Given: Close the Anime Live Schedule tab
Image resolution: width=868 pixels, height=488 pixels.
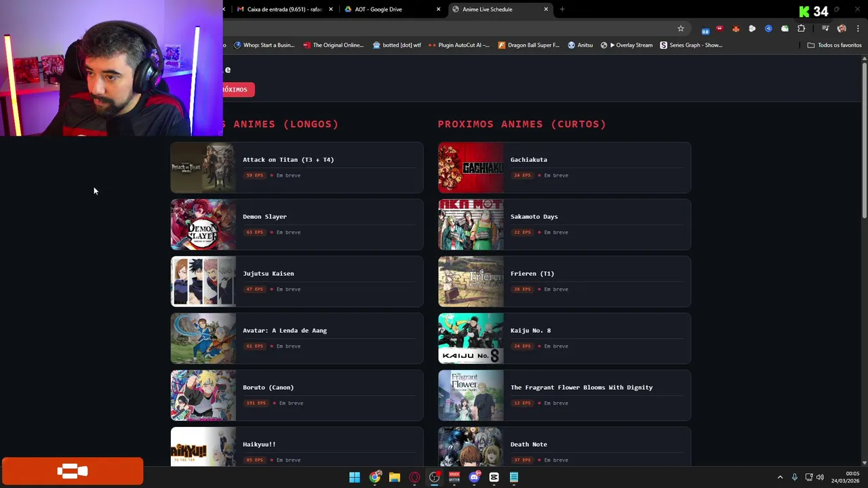Looking at the screenshot, I should pos(546,9).
